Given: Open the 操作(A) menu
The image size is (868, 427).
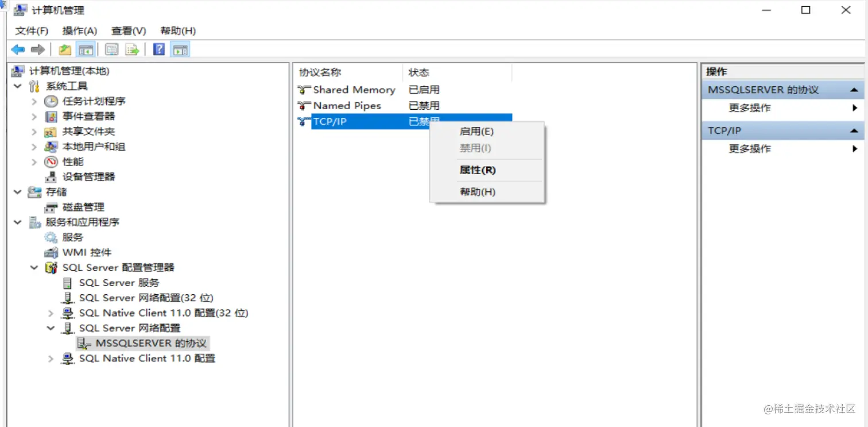Looking at the screenshot, I should [x=80, y=30].
